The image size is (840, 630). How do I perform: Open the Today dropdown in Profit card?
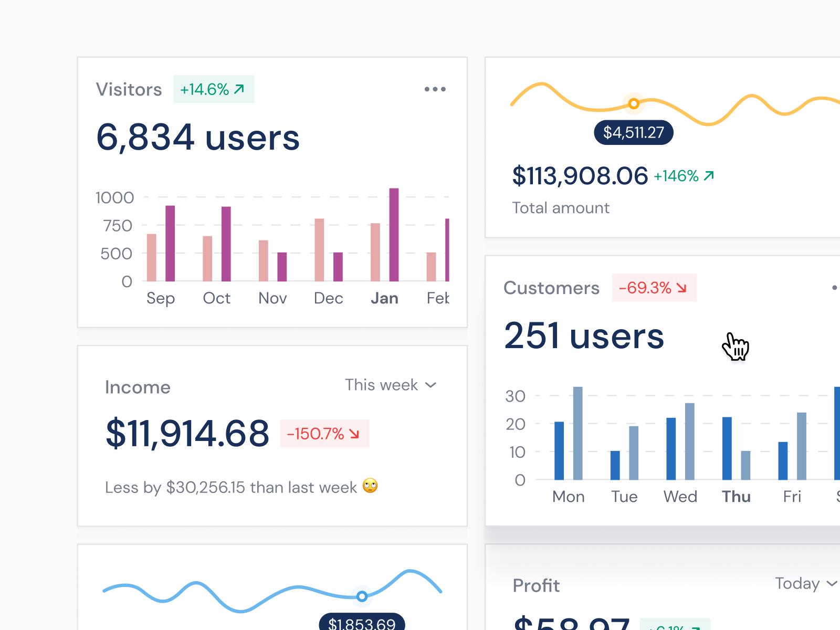(806, 583)
